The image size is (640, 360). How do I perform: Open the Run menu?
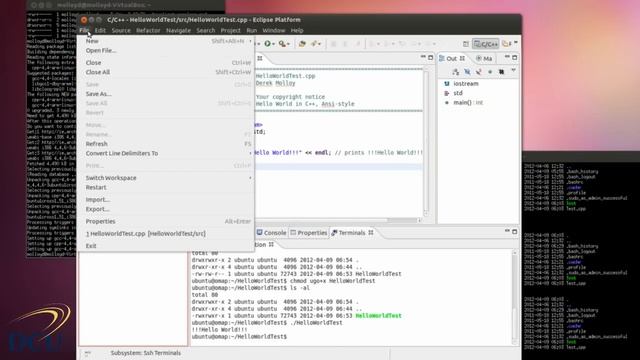(x=251, y=30)
